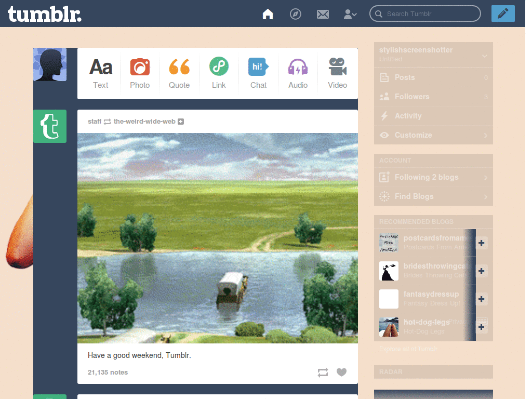This screenshot has height=399, width=532.
Task: Like the post with heart icon
Action: pos(342,372)
